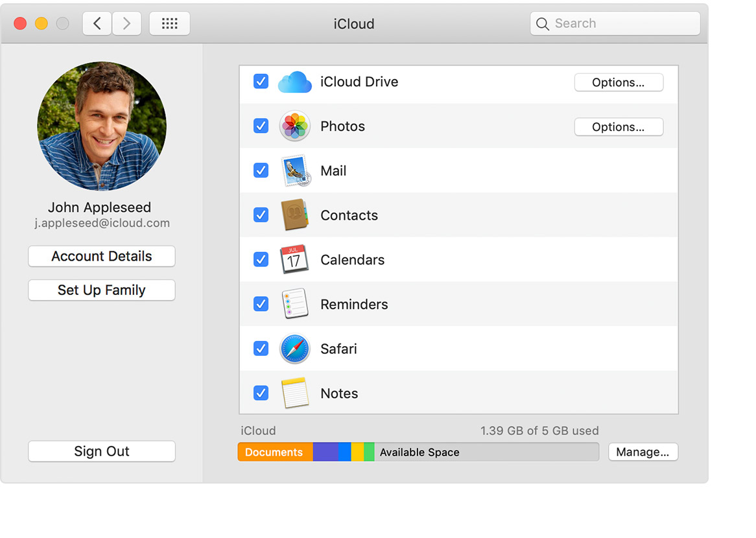This screenshot has height=538, width=756.
Task: Click the Search field in the toolbar
Action: pyautogui.click(x=615, y=24)
